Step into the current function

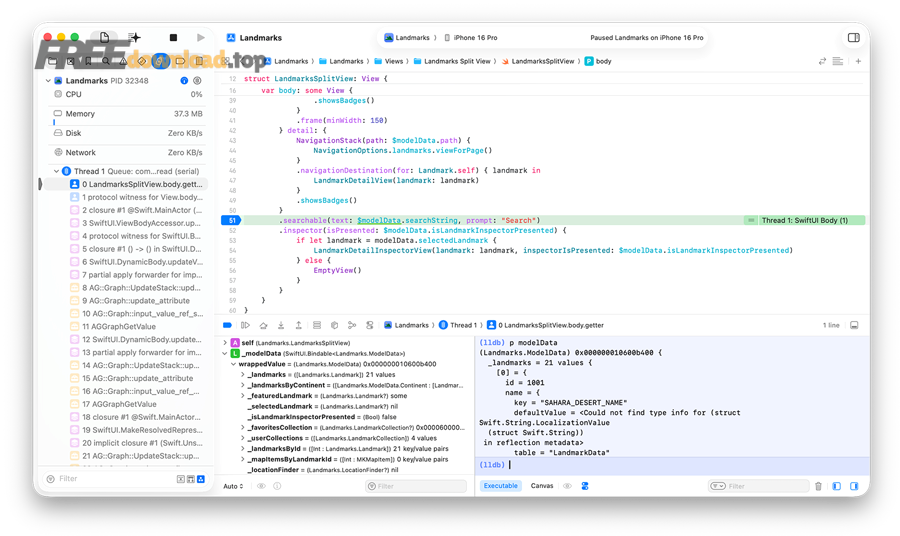click(281, 325)
